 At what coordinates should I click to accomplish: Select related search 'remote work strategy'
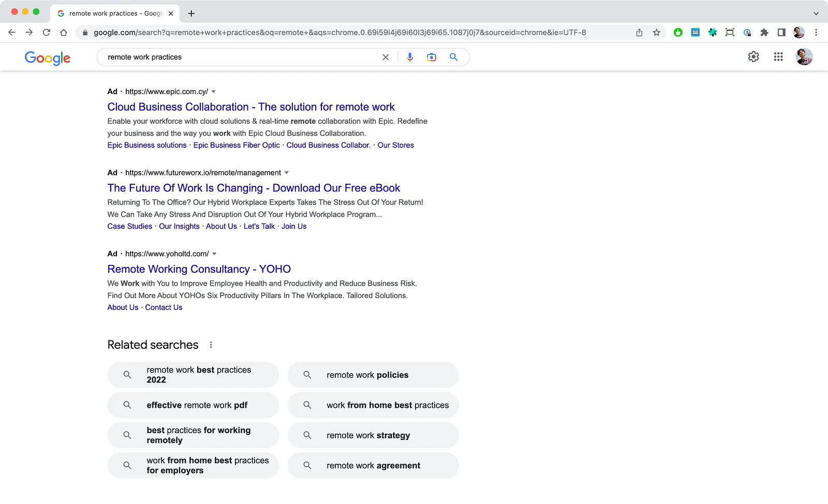pyautogui.click(x=373, y=436)
